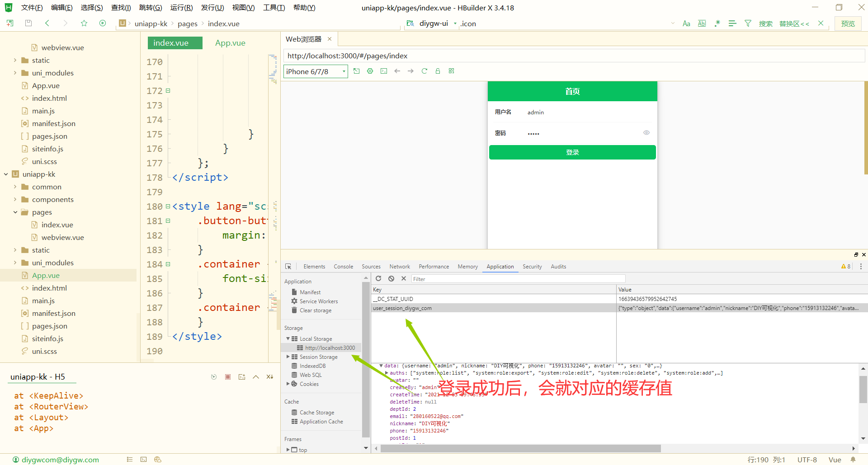Refresh the storage table in devtools
868x465 pixels.
[x=378, y=278]
